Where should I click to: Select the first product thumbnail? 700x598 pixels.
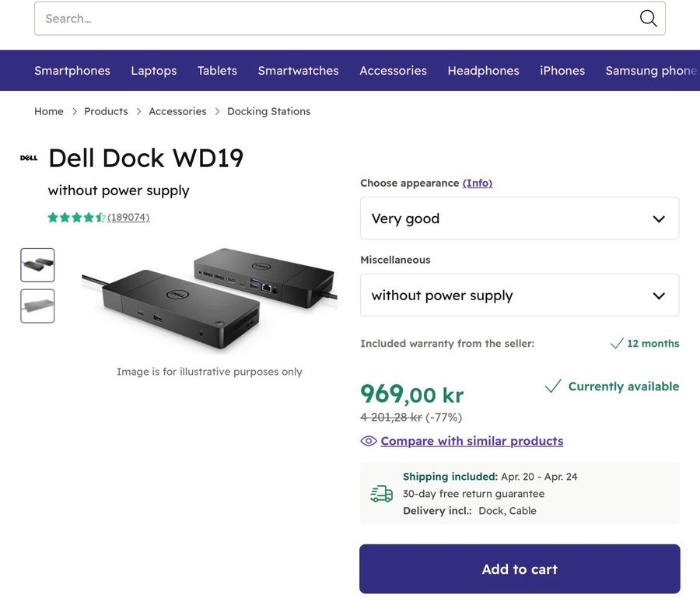coord(37,265)
